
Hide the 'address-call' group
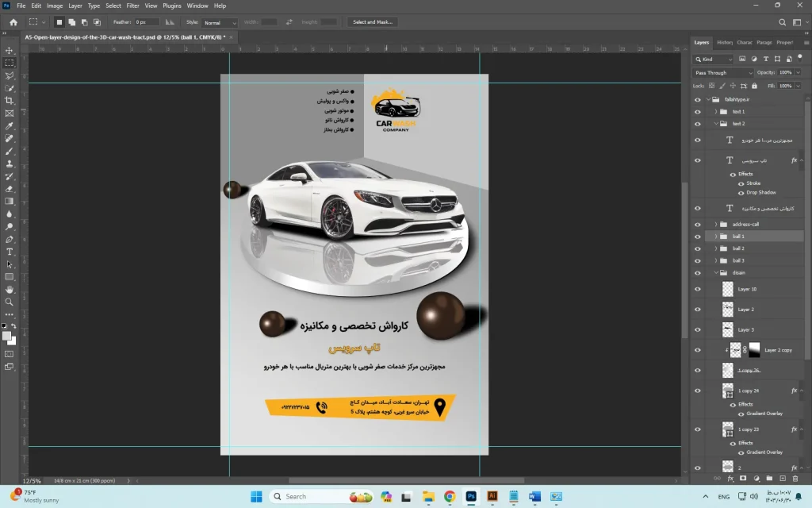[x=698, y=225]
